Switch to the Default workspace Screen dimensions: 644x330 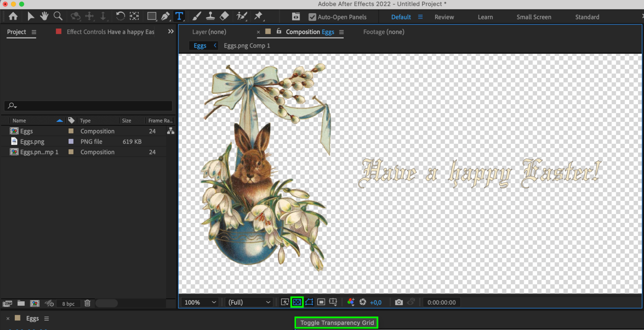tap(401, 17)
